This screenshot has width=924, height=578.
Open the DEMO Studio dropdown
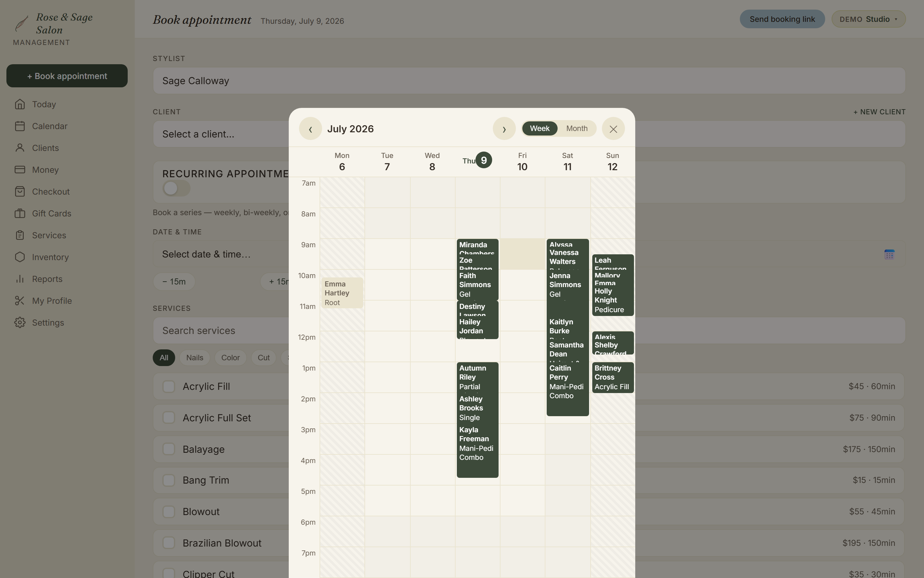pos(868,19)
